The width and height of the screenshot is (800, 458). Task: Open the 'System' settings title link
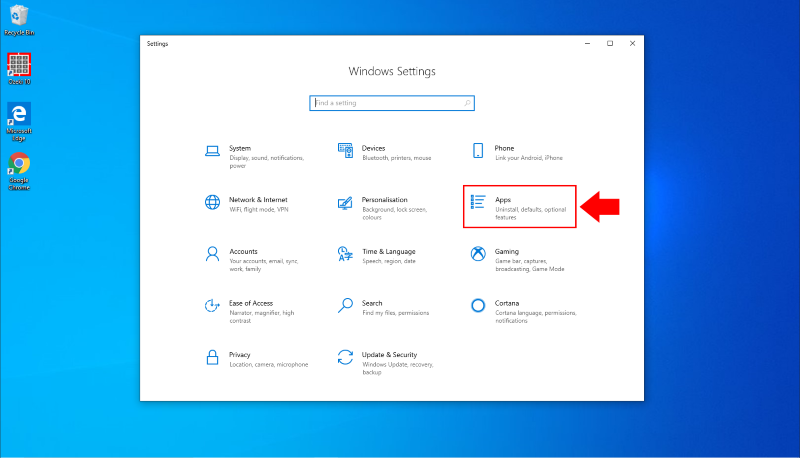(x=240, y=148)
